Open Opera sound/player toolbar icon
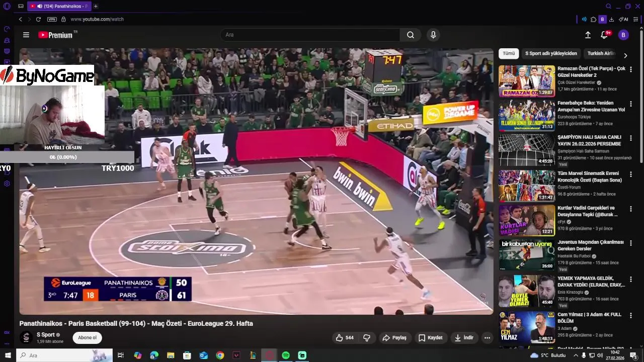The height and width of the screenshot is (362, 644). (x=584, y=19)
